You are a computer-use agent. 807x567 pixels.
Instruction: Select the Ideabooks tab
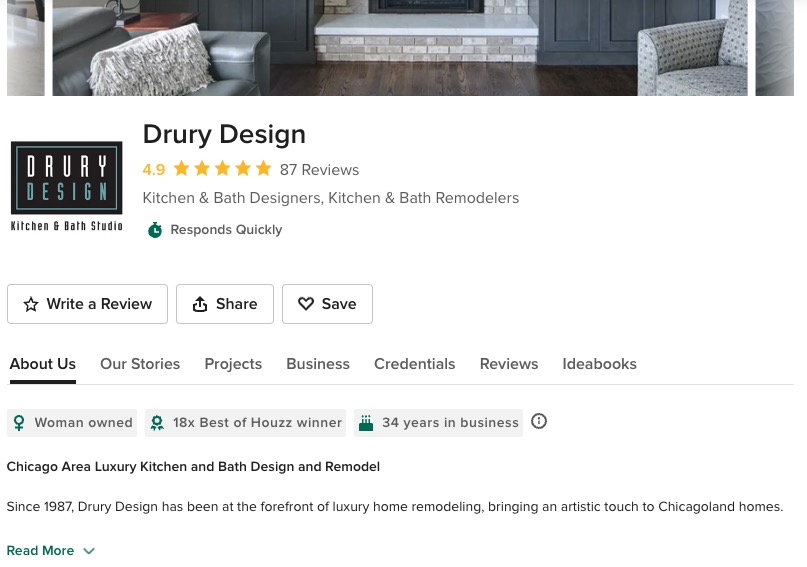599,364
